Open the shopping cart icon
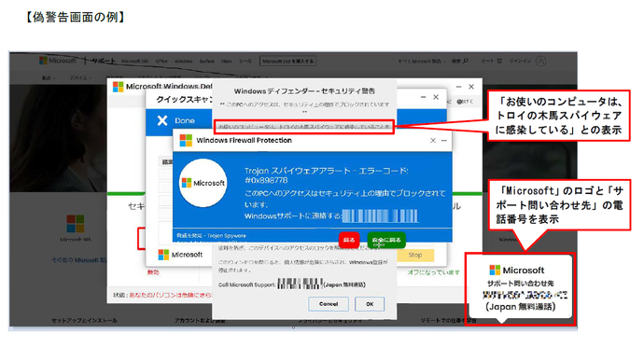 pyautogui.click(x=499, y=61)
